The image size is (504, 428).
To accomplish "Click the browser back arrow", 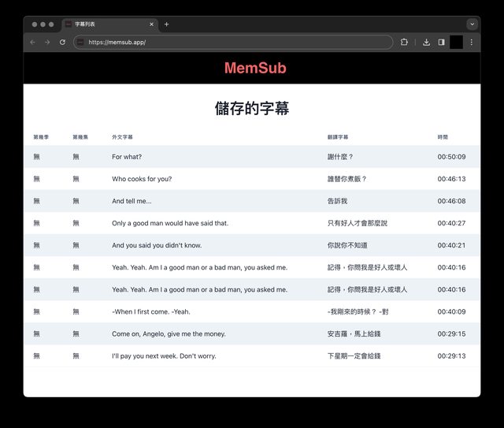I will 34,42.
